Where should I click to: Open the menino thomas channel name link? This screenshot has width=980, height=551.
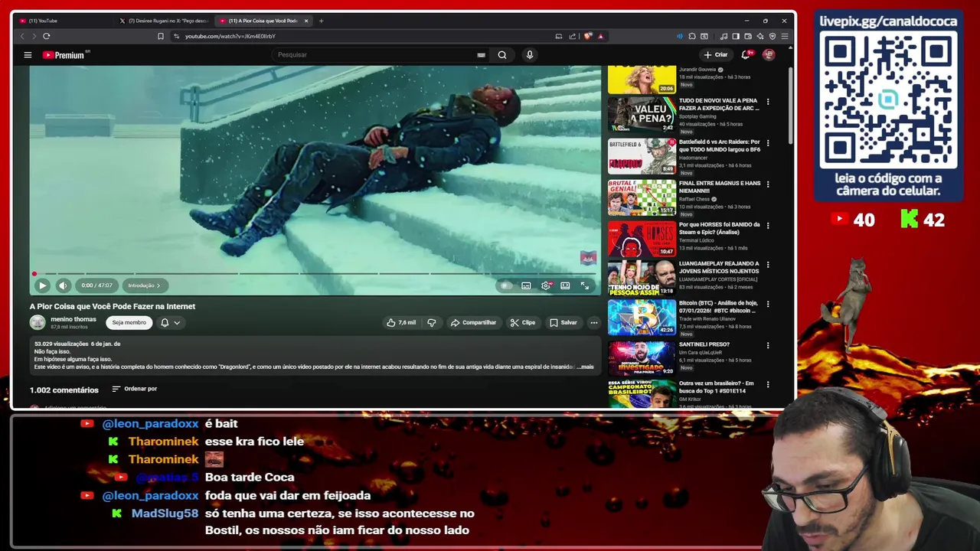click(x=73, y=319)
